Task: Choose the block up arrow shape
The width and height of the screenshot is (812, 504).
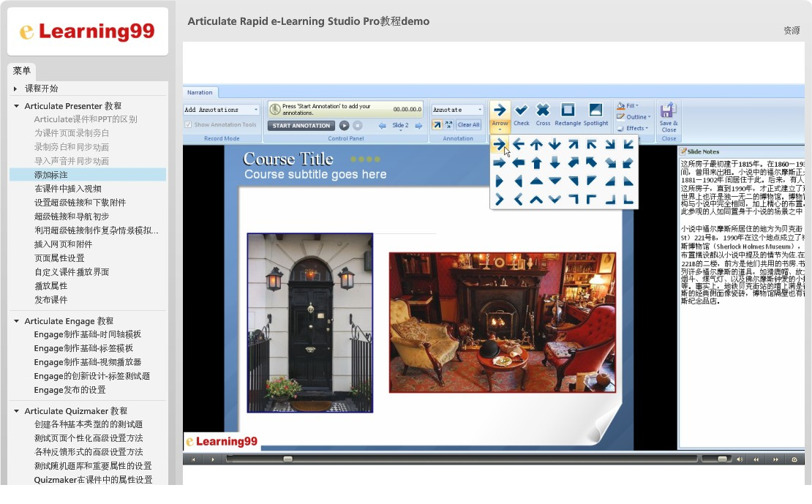Action: click(x=536, y=163)
